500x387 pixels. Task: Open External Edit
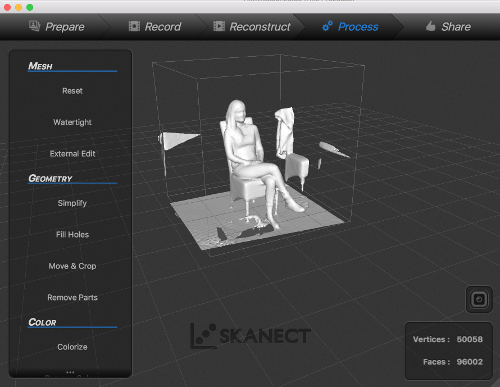(x=72, y=154)
